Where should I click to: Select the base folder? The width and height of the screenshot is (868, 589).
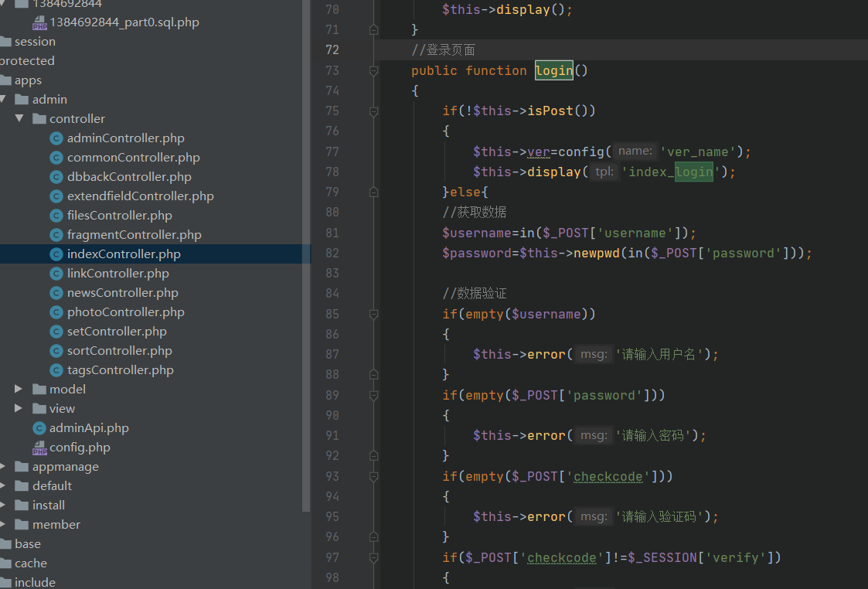pos(27,544)
